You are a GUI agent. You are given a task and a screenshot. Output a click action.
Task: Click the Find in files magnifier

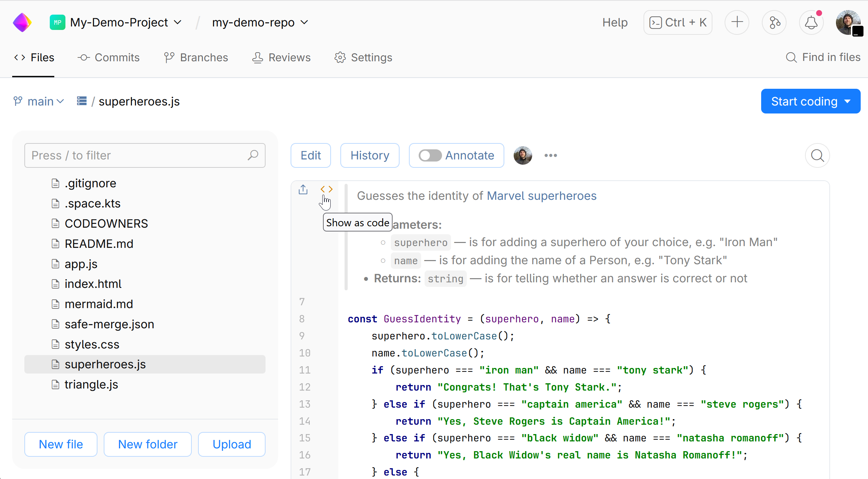(x=791, y=57)
